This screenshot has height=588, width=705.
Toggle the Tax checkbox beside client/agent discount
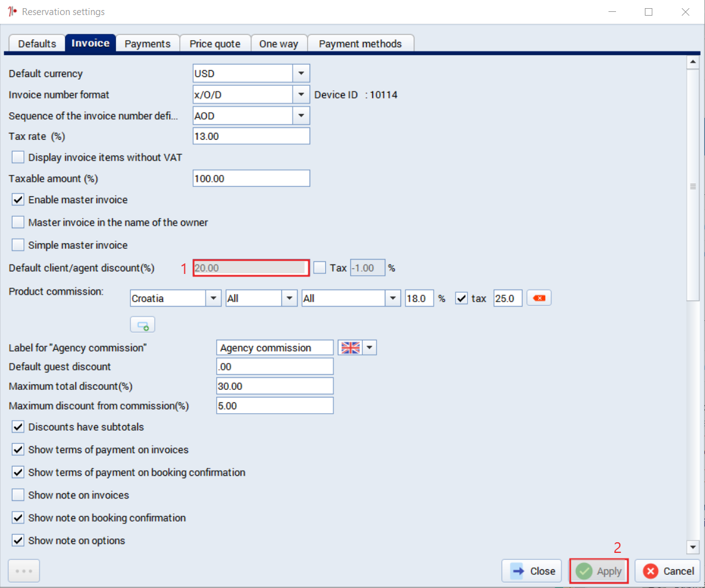[320, 268]
